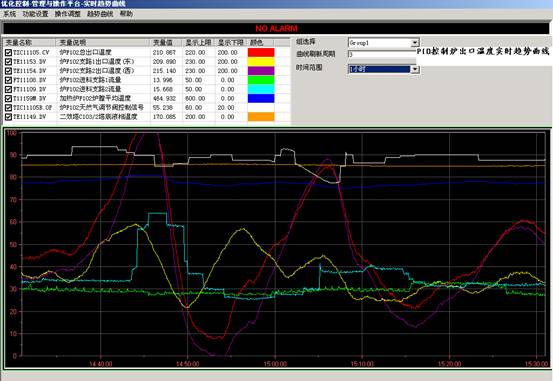Select variable value 215.140
The image size is (553, 381).
point(164,71)
